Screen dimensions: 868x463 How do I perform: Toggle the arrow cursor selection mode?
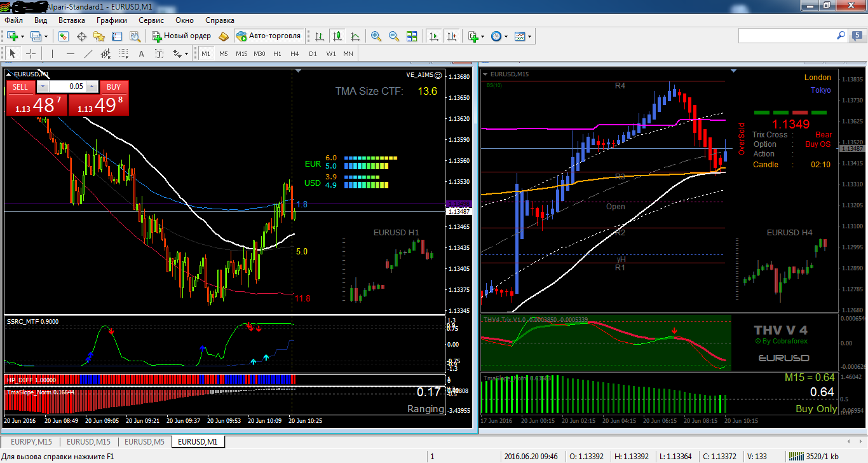[13, 53]
